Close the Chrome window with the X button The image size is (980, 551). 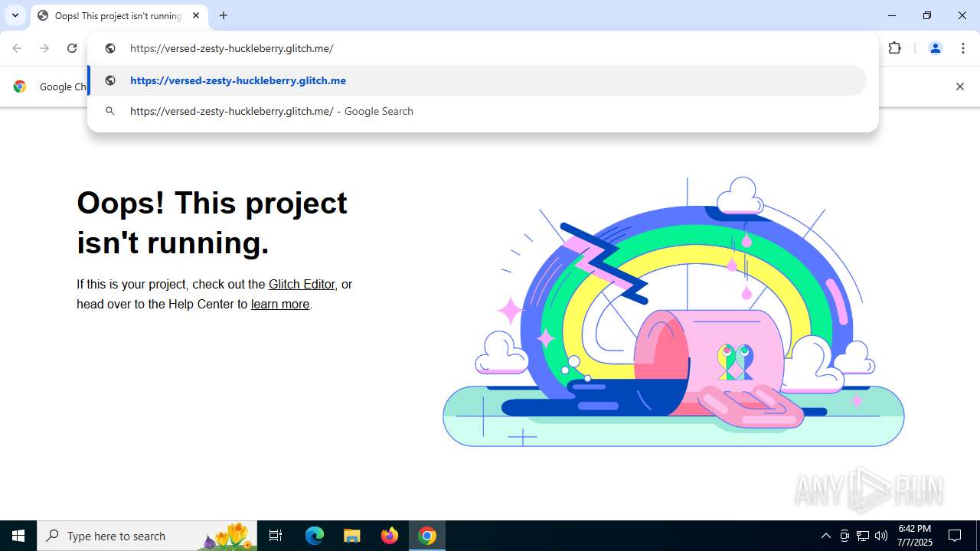(962, 15)
